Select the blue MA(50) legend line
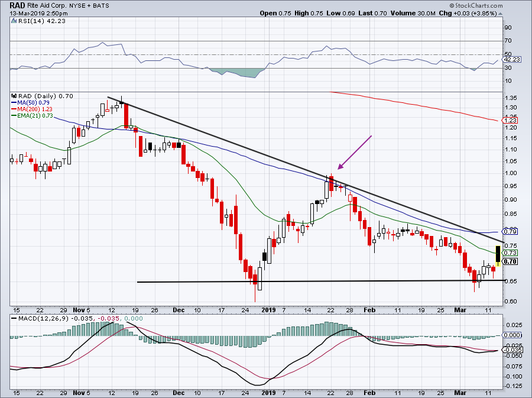 [x=14, y=102]
